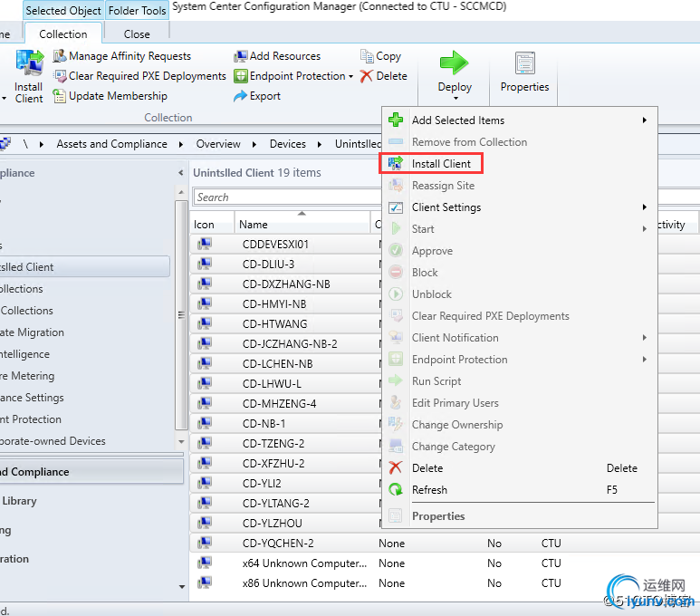Click the green Deploy arrow icon
The height and width of the screenshot is (616, 700).
click(455, 63)
